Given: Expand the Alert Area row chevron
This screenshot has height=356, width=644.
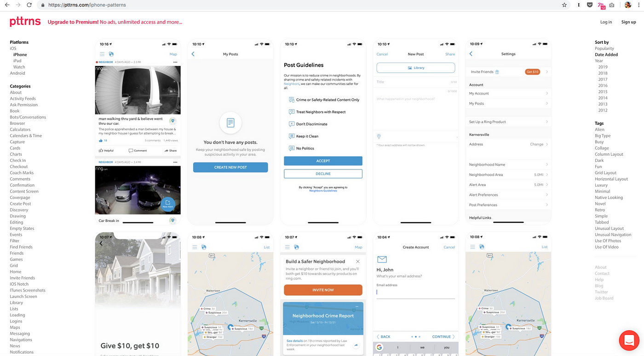Looking at the screenshot, I should tap(547, 185).
